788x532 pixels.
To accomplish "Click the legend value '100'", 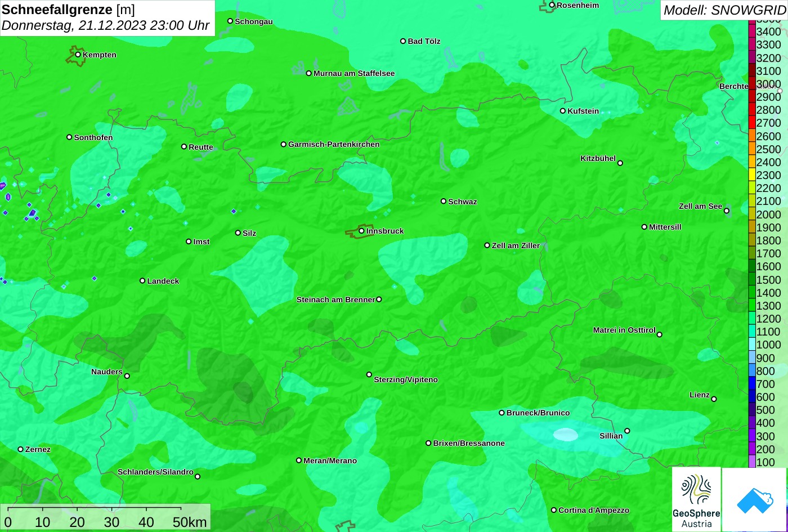I will [x=765, y=462].
